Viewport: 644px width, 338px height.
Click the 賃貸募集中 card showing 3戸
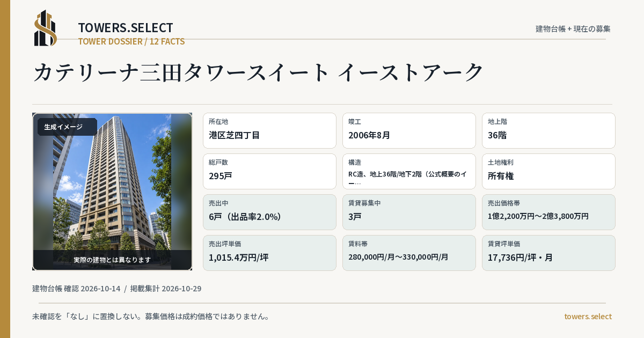point(409,212)
